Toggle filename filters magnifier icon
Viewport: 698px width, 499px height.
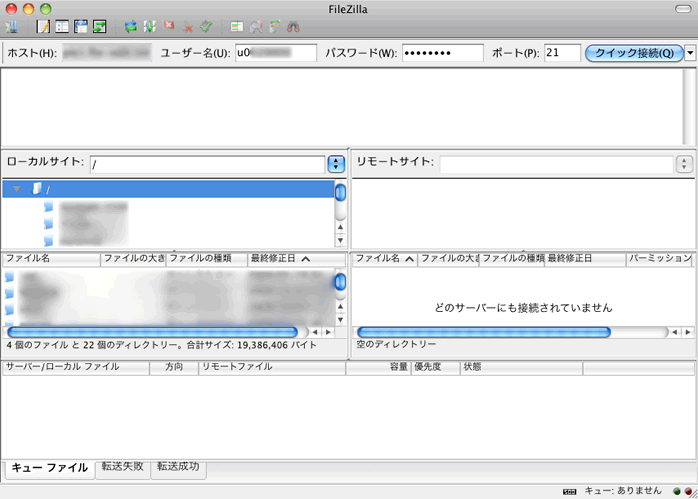[x=256, y=27]
